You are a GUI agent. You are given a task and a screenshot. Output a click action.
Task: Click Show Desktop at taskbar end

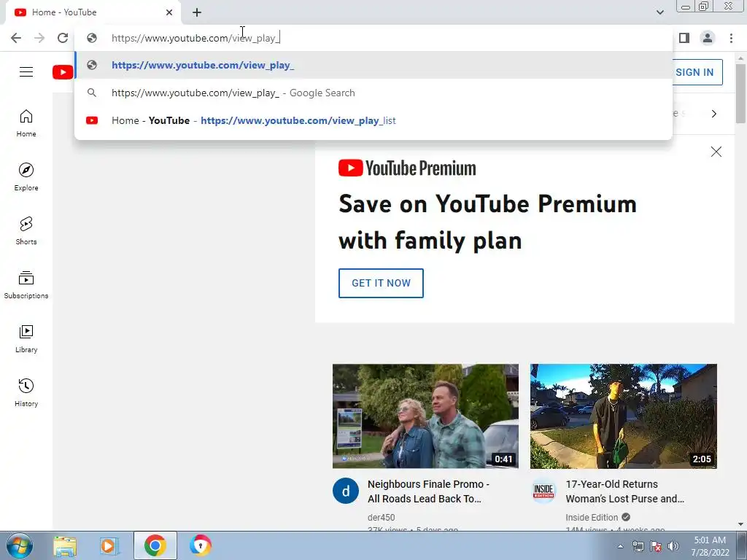[743, 545]
